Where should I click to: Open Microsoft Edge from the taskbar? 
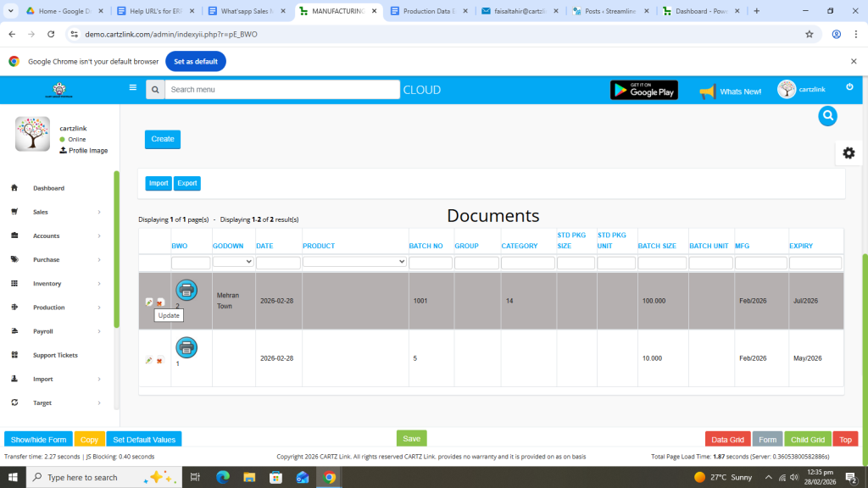(223, 477)
